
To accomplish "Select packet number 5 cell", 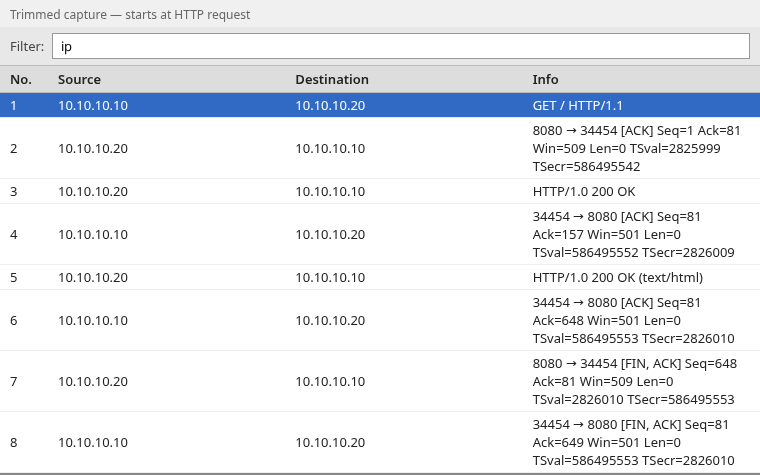I will [14, 277].
